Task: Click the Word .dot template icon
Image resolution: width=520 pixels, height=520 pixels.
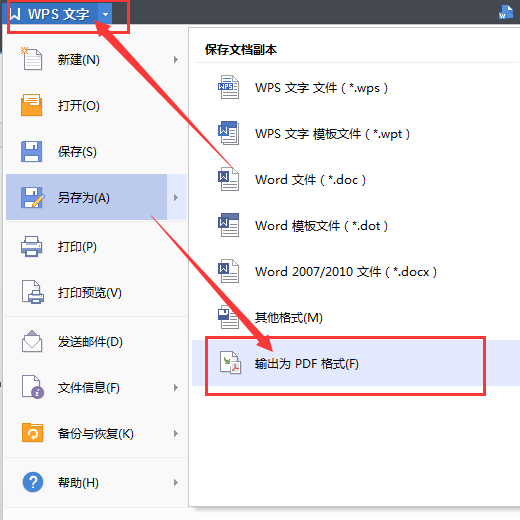Action: tap(228, 225)
